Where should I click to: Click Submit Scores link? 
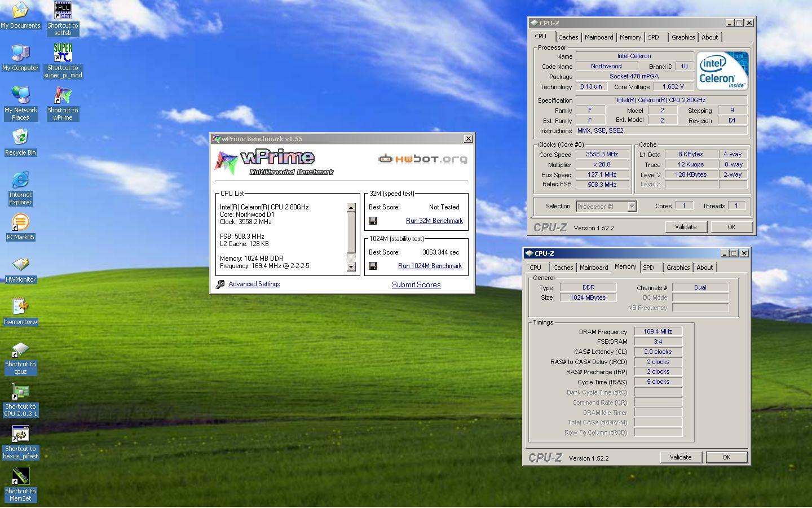(x=416, y=284)
